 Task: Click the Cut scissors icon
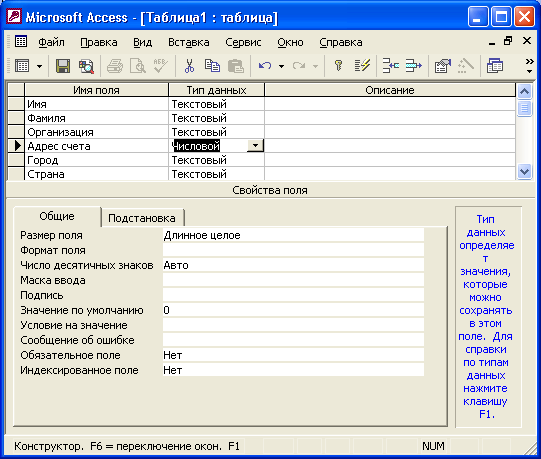click(x=189, y=66)
